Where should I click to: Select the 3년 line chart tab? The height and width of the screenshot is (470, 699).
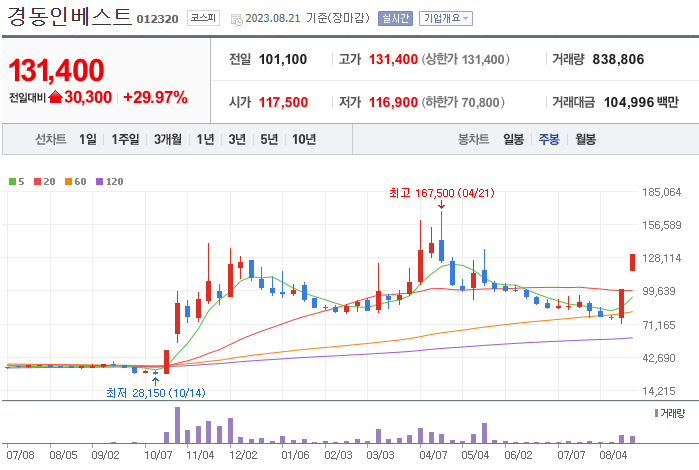tap(237, 139)
